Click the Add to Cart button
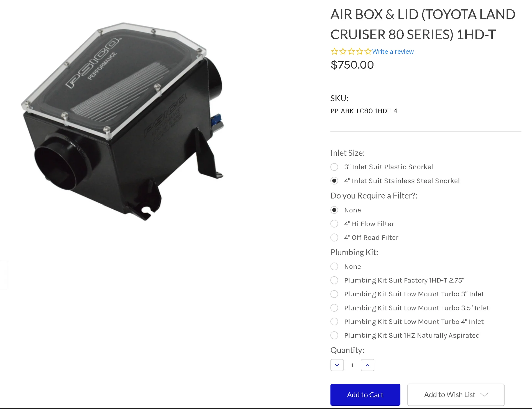Screen dimensions: 532x409 365,395
